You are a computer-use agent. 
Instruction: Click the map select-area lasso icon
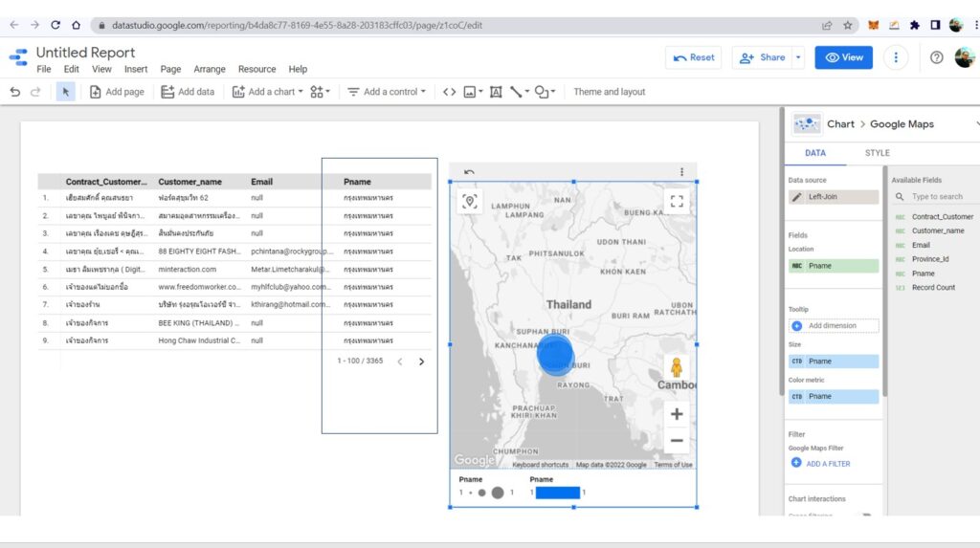[x=469, y=201]
